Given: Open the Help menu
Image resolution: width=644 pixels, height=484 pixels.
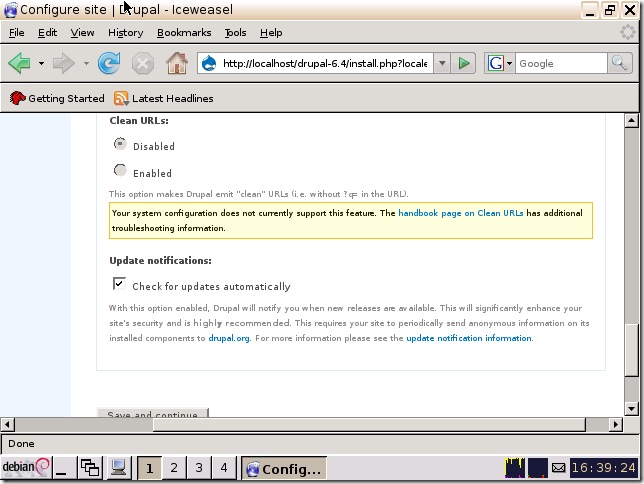Looking at the screenshot, I should 271,32.
